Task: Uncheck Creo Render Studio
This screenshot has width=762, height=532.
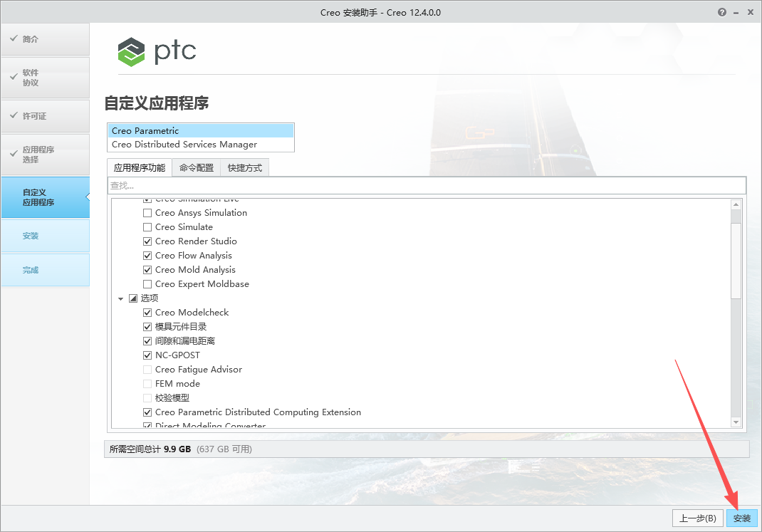Action: (x=147, y=241)
